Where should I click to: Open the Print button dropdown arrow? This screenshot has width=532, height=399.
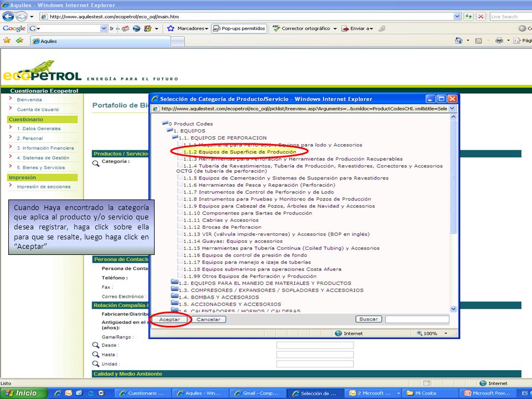point(508,40)
